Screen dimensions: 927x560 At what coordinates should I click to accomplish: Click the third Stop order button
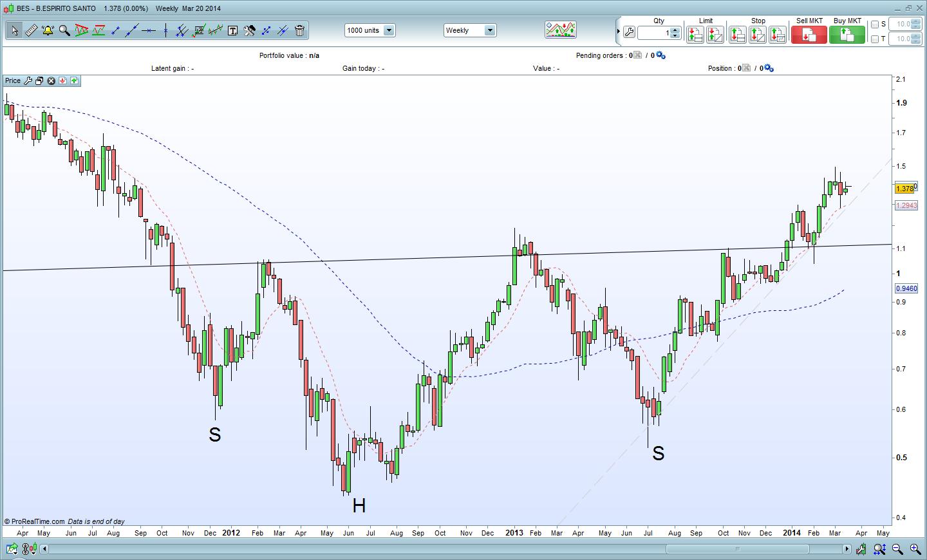tap(778, 34)
